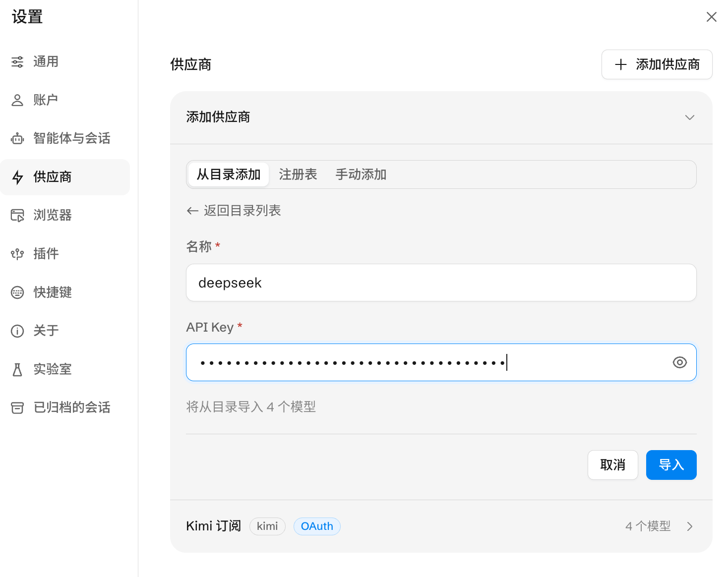Open 浏览器 settings via the browser icon
Image resolution: width=728 pixels, height=577 pixels.
point(17,215)
